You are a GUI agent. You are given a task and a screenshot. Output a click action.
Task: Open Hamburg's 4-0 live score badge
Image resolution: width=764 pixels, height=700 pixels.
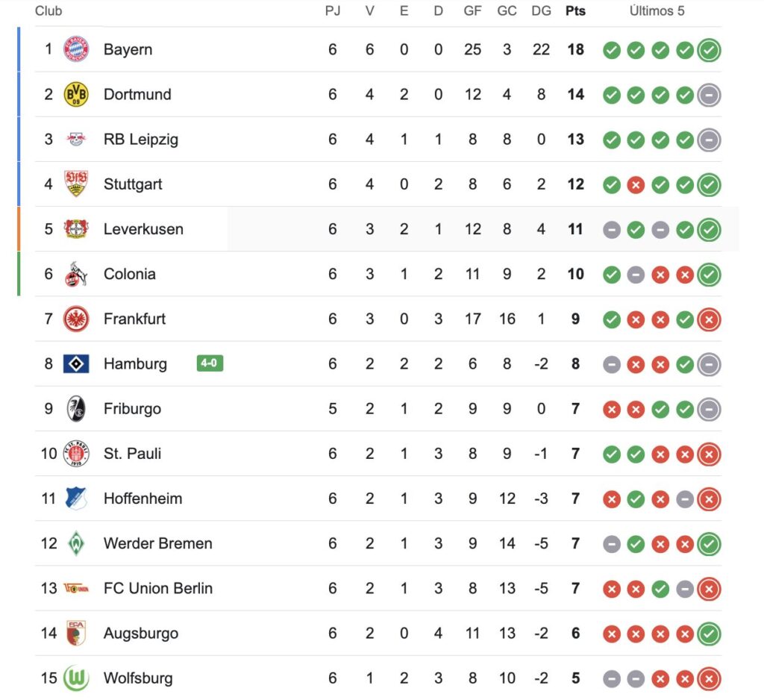pyautogui.click(x=210, y=363)
